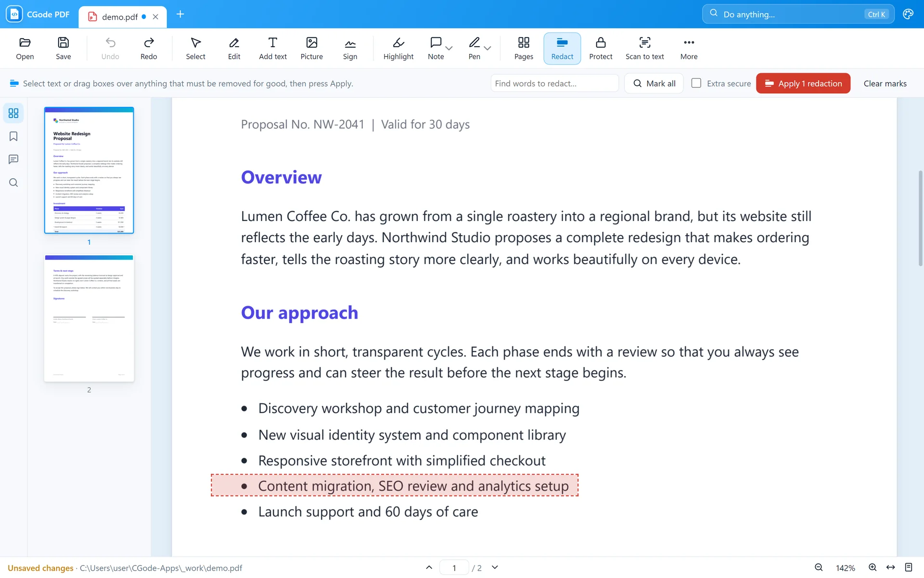Change the app theme via palette icon

[908, 14]
